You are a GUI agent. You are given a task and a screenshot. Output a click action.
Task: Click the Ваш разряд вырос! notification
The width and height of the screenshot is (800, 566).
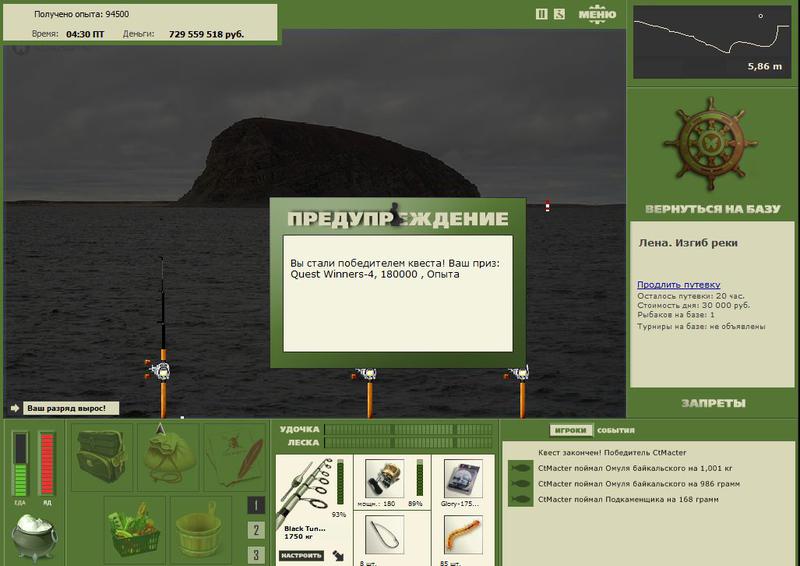71,408
